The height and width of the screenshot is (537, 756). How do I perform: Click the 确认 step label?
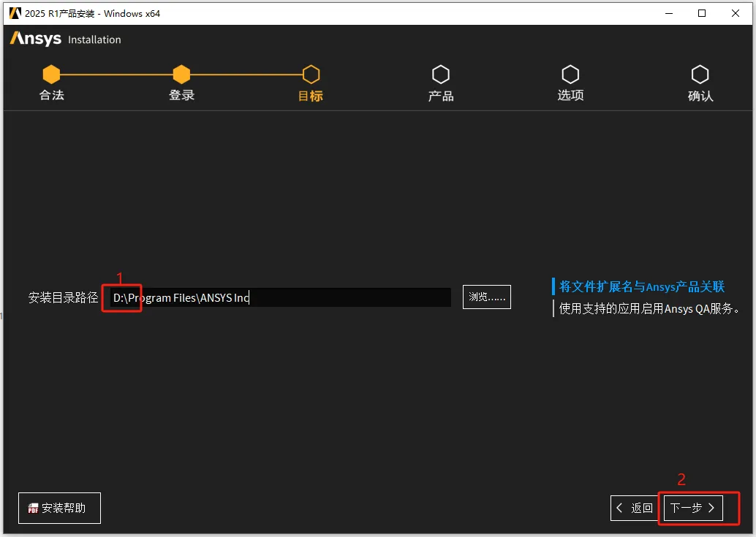pyautogui.click(x=700, y=96)
